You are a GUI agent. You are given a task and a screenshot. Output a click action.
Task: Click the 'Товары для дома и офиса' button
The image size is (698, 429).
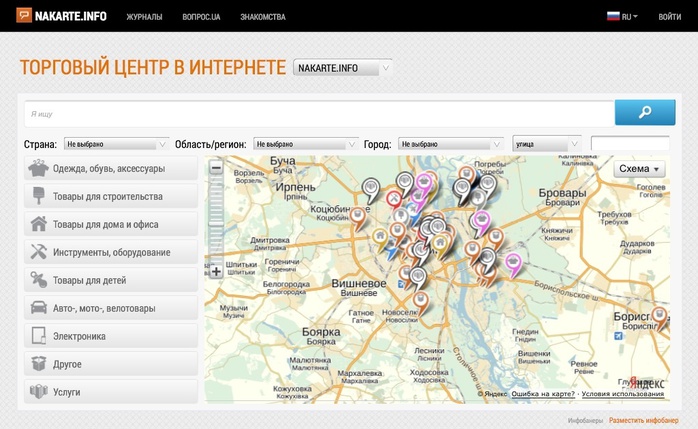click(x=111, y=224)
